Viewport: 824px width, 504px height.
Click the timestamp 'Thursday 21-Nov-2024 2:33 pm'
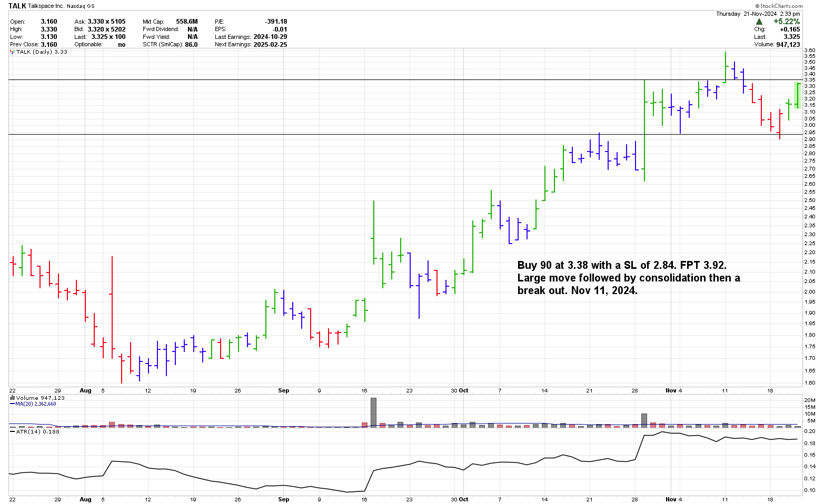click(758, 14)
